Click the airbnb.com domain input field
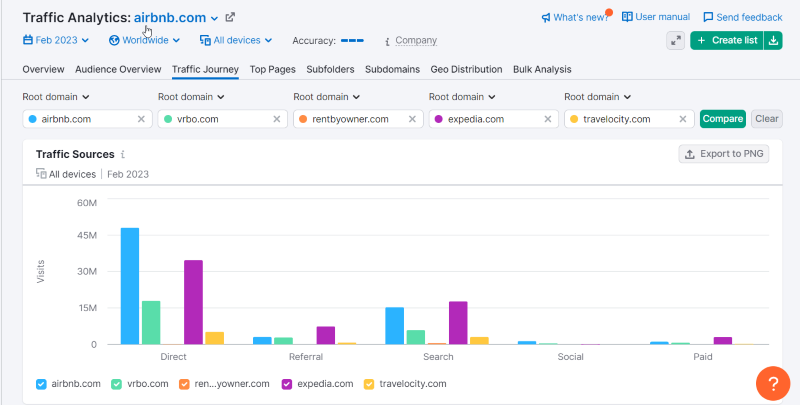 (x=87, y=119)
